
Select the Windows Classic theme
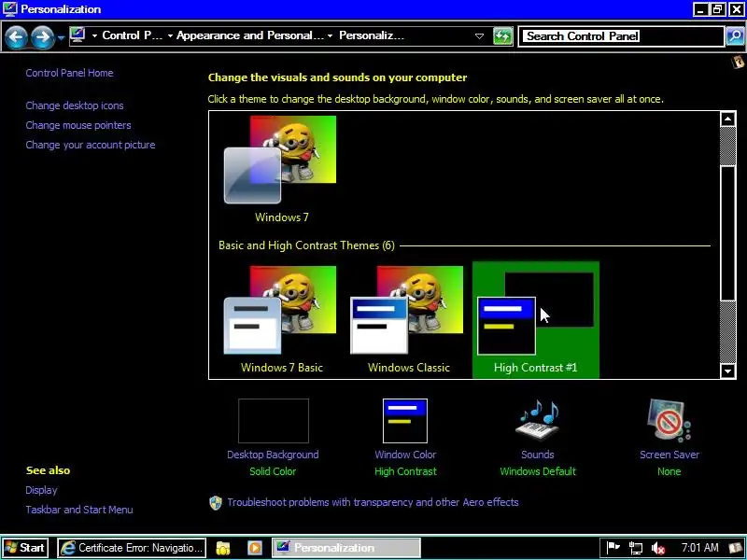[408, 319]
